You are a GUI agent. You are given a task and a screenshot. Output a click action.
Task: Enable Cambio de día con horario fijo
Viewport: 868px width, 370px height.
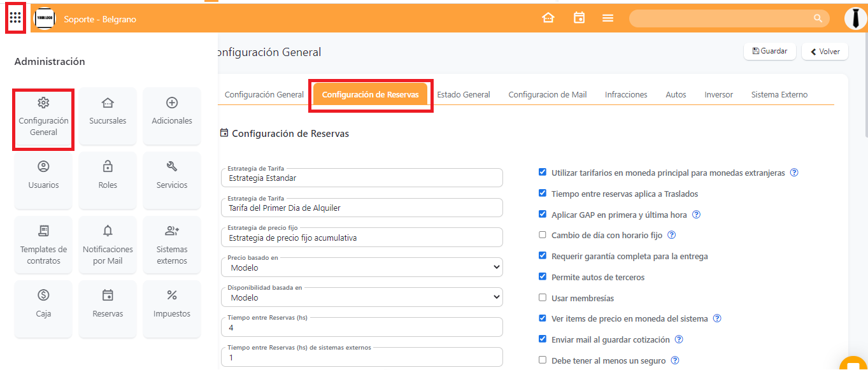click(543, 235)
